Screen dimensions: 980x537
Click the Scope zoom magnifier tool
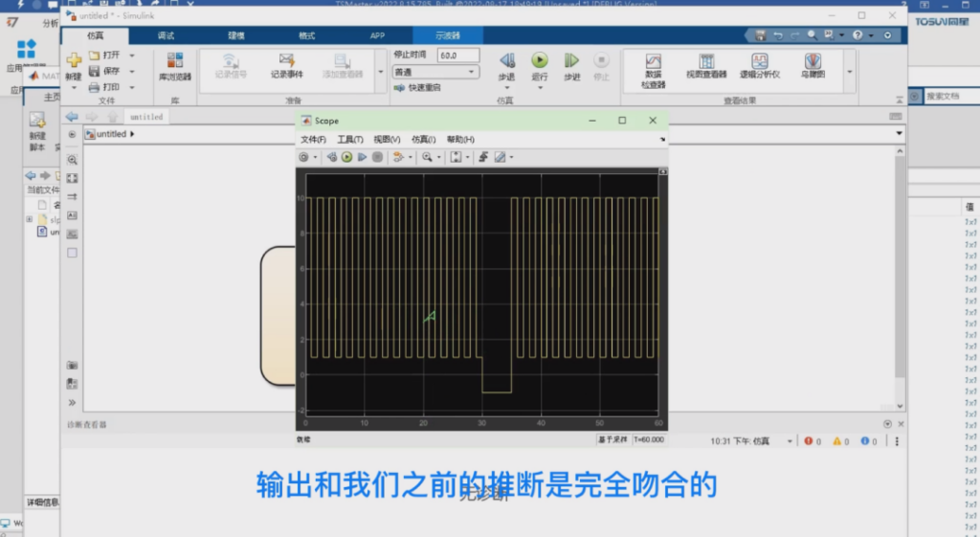427,157
